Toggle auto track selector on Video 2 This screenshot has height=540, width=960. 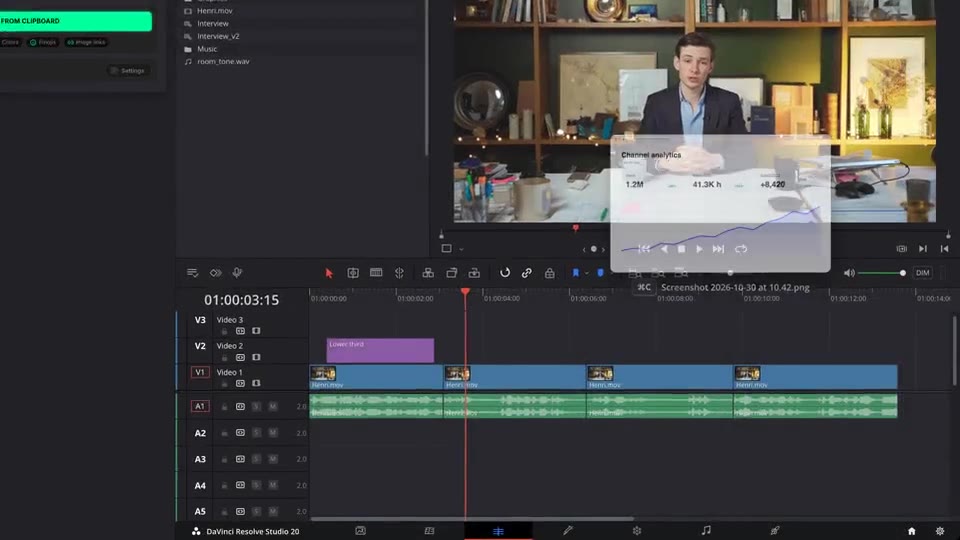coord(240,358)
